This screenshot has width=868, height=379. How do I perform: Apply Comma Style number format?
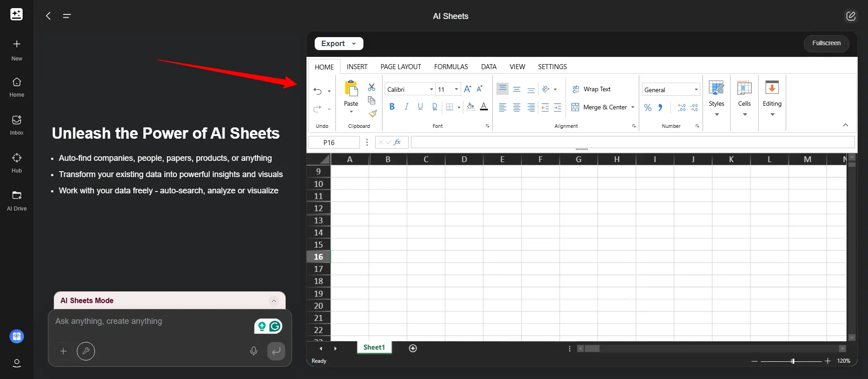point(660,108)
